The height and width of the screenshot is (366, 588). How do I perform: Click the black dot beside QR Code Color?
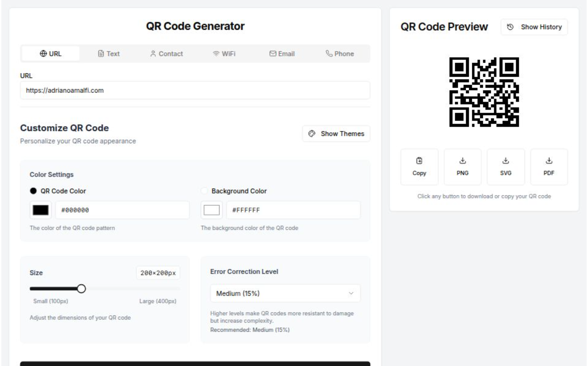point(33,191)
